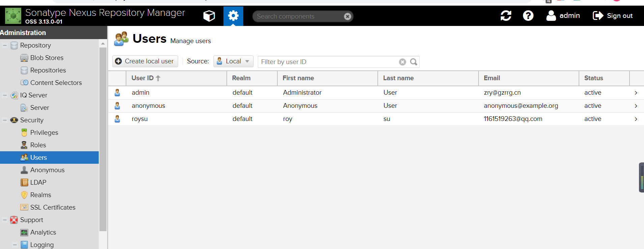The width and height of the screenshot is (644, 249).
Task: Clear the Search components field
Action: click(x=347, y=17)
